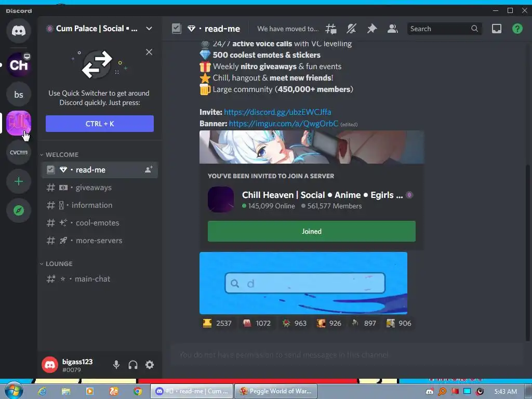Open User Settings gear
Image resolution: width=532 pixels, height=399 pixels.
click(x=150, y=365)
